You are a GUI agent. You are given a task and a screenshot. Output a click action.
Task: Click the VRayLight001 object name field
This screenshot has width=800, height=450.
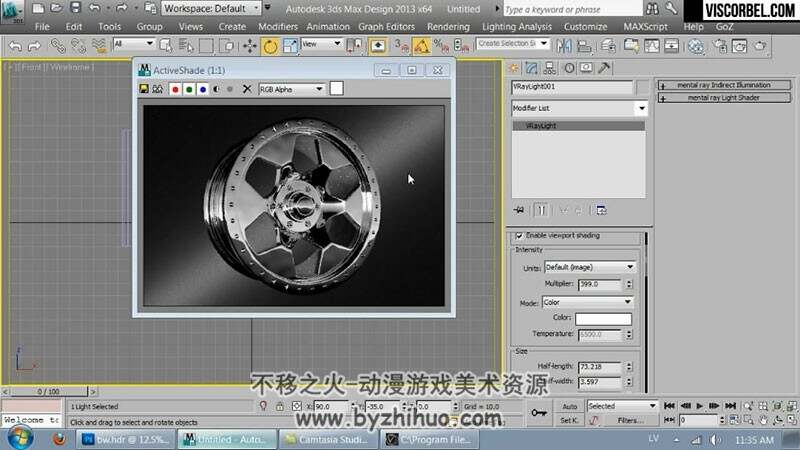coord(572,87)
